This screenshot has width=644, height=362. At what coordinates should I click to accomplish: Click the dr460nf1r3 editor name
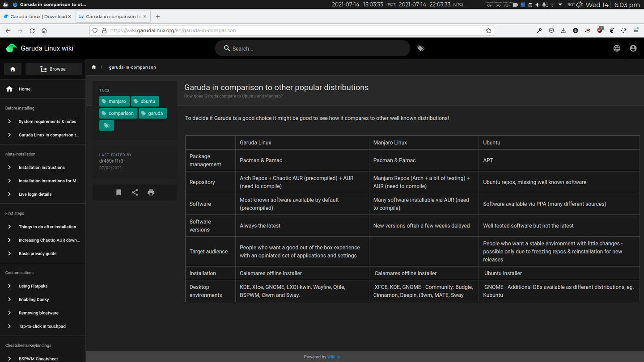111,161
